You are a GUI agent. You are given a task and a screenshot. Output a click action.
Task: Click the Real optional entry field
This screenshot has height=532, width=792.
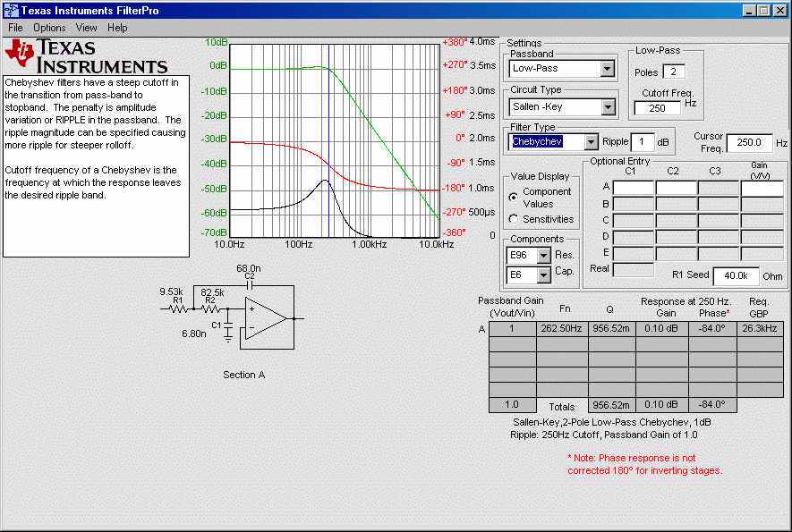coord(634,269)
